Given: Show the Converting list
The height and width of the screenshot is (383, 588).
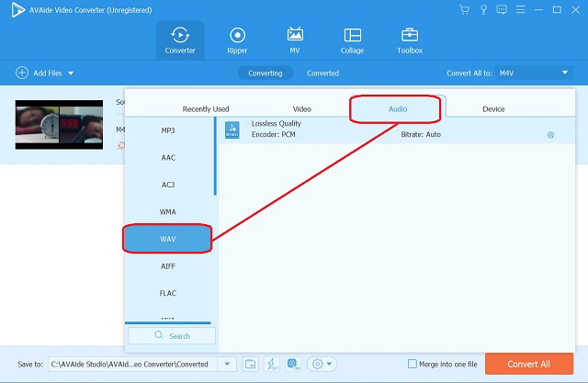Looking at the screenshot, I should (266, 73).
